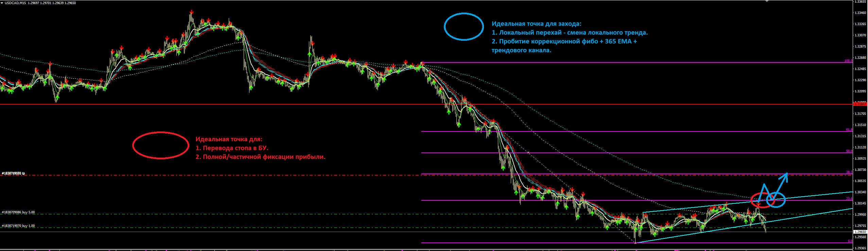Click 1.32875 on the price scale
868x251 pixels.
[860, 47]
